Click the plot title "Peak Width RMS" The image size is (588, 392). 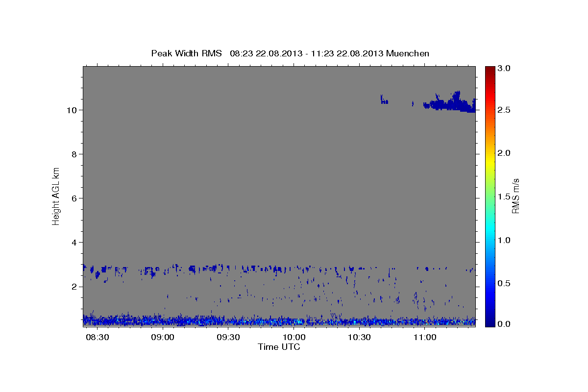pyautogui.click(x=186, y=53)
